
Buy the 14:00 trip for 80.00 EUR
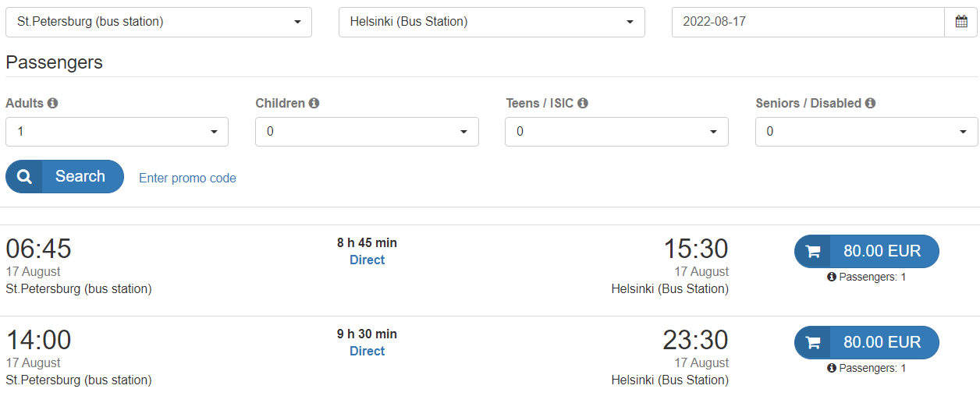point(882,342)
